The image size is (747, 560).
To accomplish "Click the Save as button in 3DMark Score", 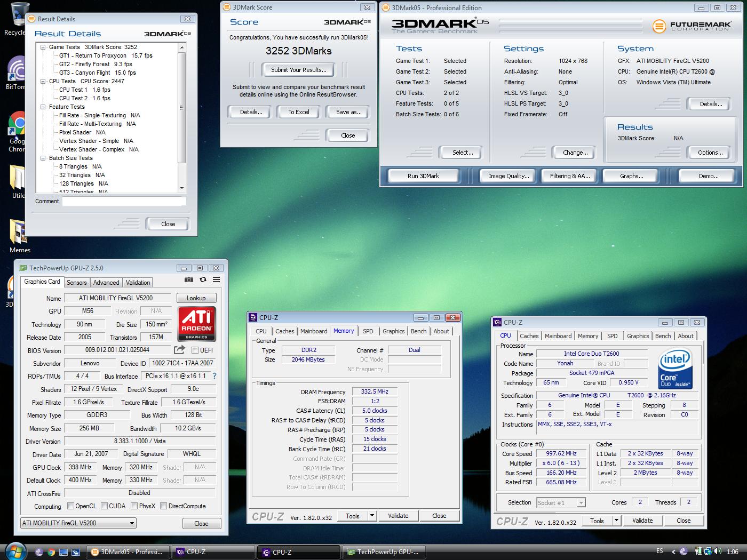I will click(349, 112).
